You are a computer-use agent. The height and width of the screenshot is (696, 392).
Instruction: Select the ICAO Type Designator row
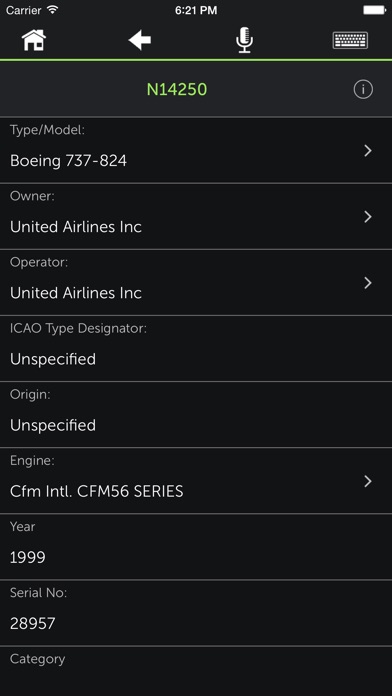click(x=196, y=349)
